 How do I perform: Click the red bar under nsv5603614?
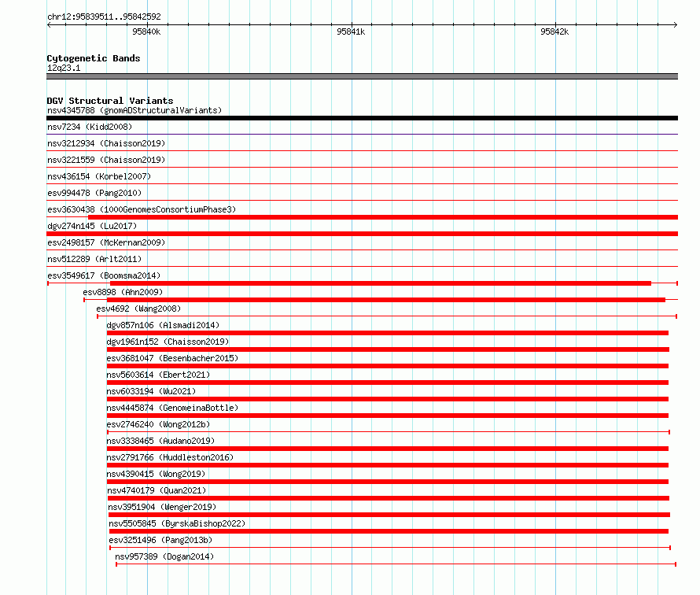click(388, 382)
